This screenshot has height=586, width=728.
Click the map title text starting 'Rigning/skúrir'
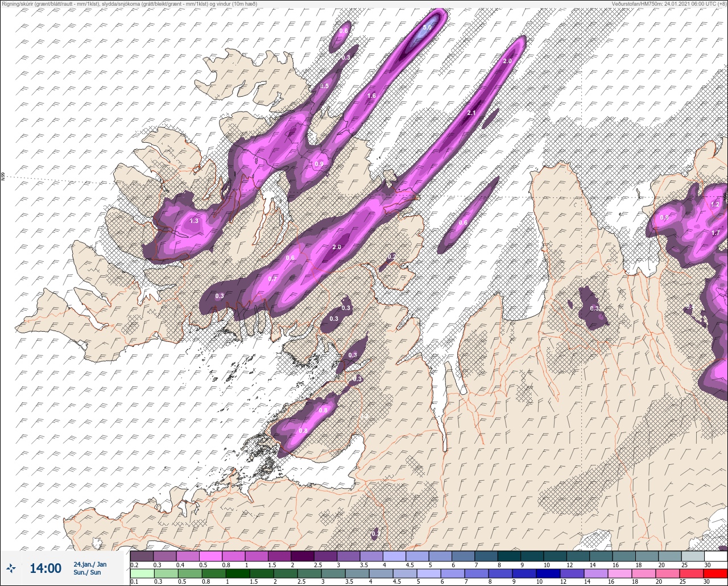pyautogui.click(x=129, y=3)
